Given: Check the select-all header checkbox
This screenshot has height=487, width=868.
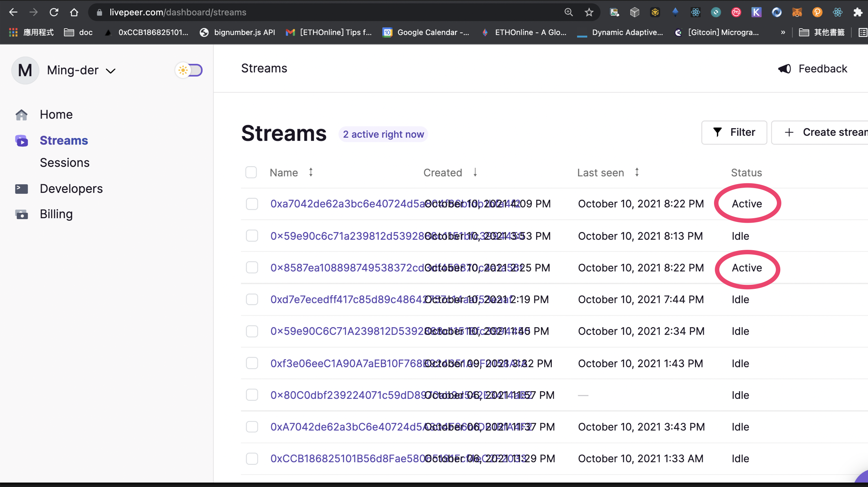Looking at the screenshot, I should point(251,172).
